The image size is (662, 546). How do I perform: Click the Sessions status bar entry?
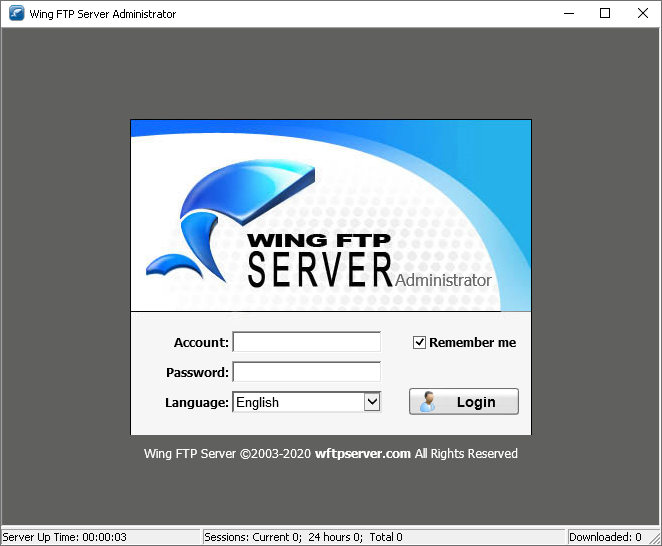pos(383,537)
